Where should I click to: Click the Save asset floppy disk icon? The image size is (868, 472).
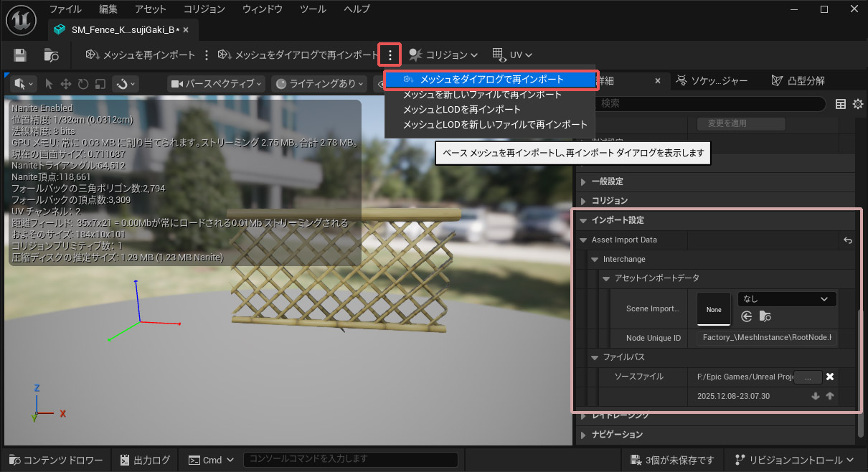(20, 55)
